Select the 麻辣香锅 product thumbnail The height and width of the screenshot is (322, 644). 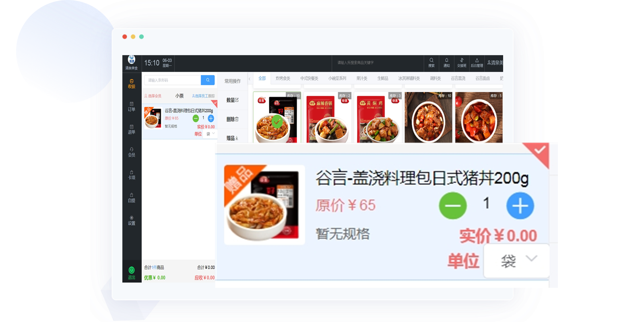click(x=328, y=118)
